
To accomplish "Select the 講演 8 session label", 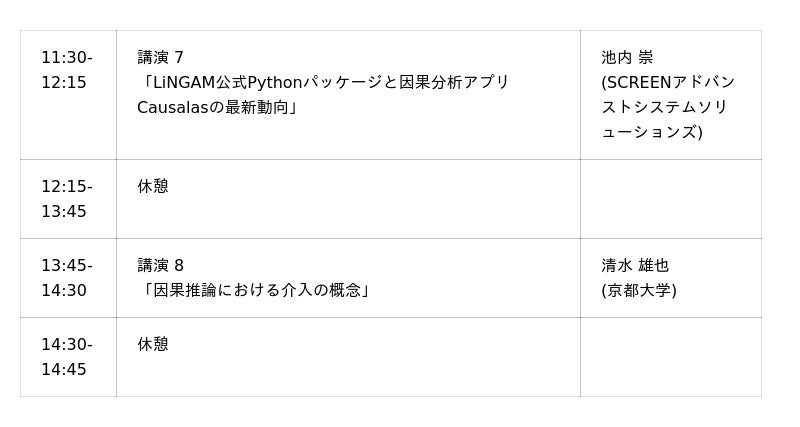I will tap(161, 266).
